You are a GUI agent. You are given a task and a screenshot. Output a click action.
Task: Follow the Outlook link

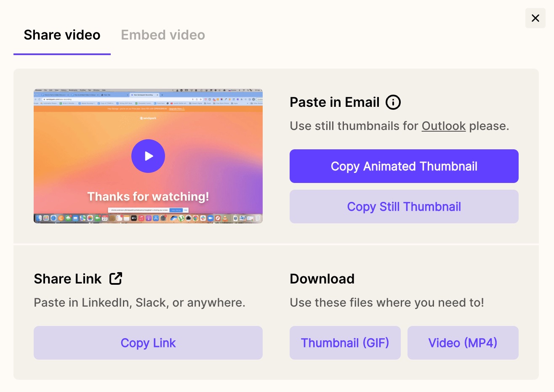(444, 126)
